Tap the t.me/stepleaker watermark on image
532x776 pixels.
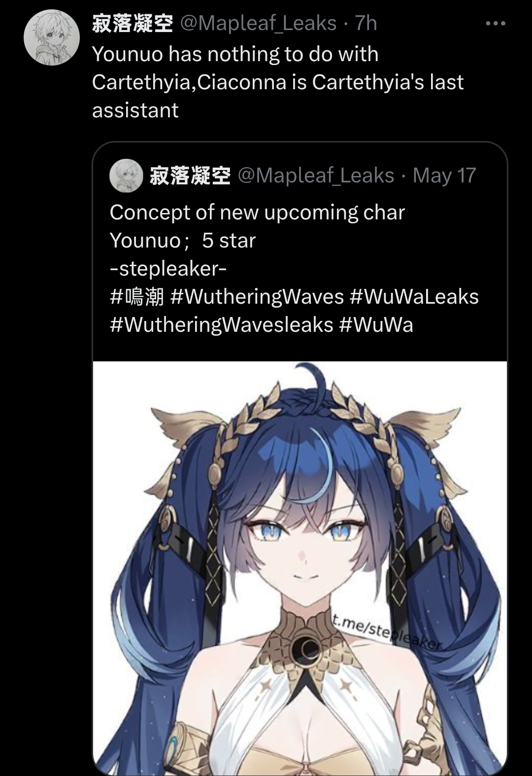click(387, 632)
